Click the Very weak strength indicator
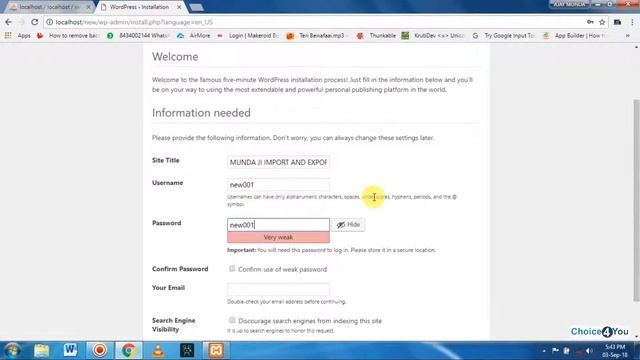This screenshot has height=360, width=640. pyautogui.click(x=278, y=237)
